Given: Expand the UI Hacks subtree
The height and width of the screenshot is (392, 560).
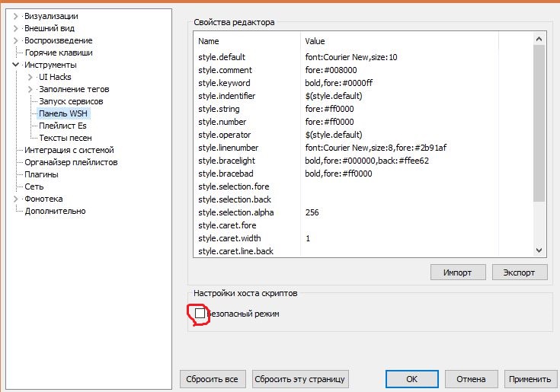Looking at the screenshot, I should pyautogui.click(x=30, y=77).
